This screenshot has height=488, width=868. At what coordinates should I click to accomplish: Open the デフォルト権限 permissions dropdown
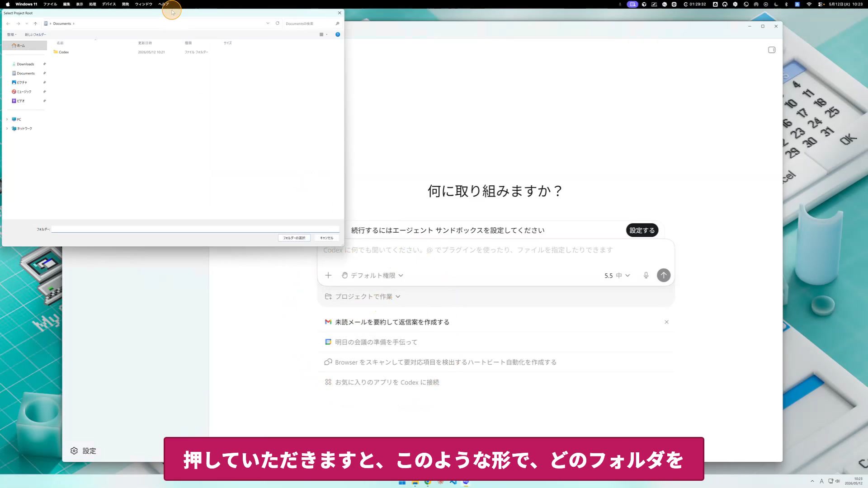(373, 276)
